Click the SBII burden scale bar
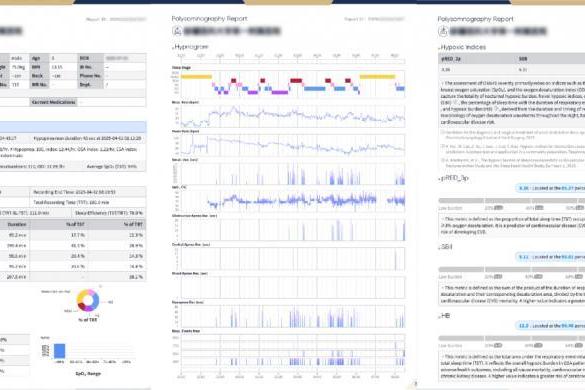Viewport: 585px width, 390px height. coord(512,269)
